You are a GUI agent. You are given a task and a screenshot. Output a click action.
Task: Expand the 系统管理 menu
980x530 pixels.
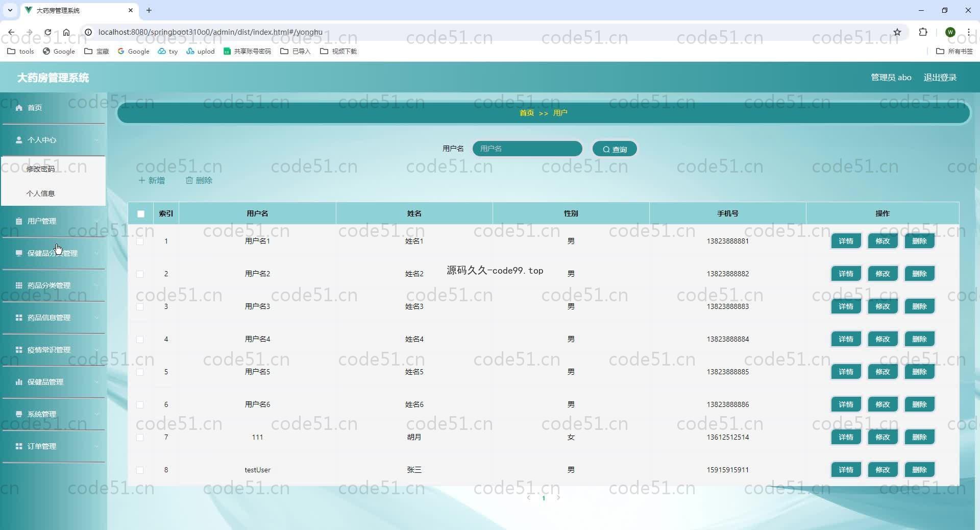click(x=53, y=414)
